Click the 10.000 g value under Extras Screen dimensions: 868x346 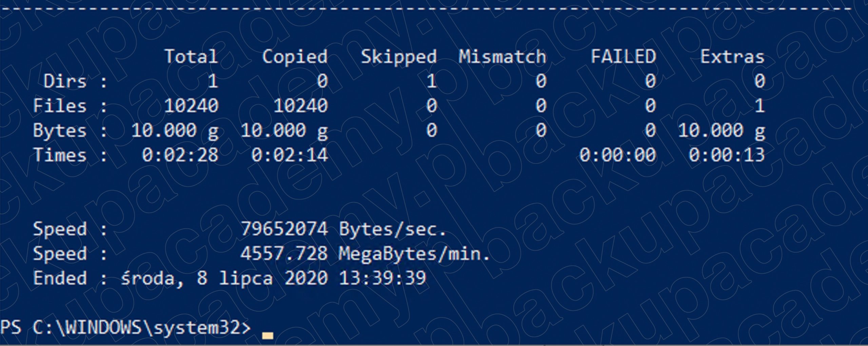[x=722, y=131]
